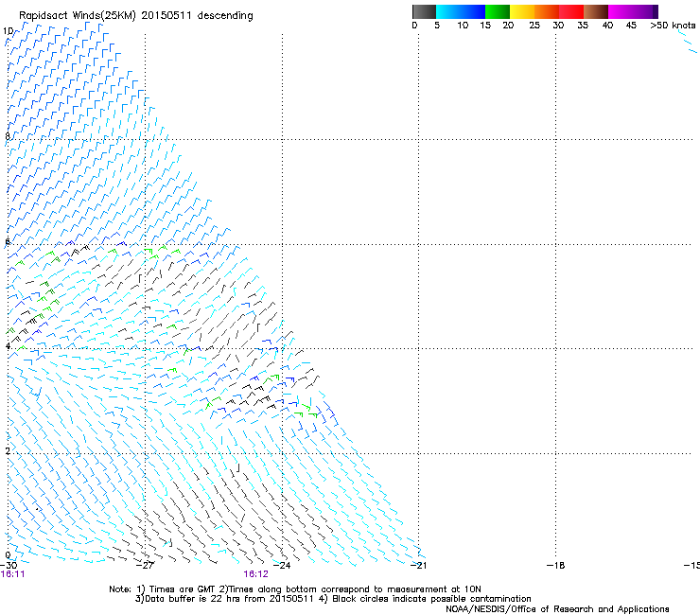The image size is (700, 615).
Task: Click the dark blue segment of the speed legend
Action: pyautogui.click(x=473, y=11)
